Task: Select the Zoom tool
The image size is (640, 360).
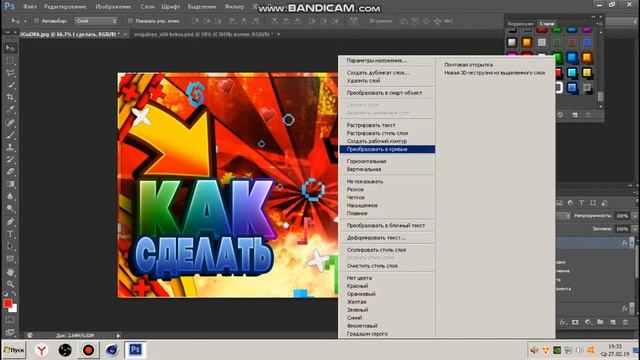Action: point(10,284)
